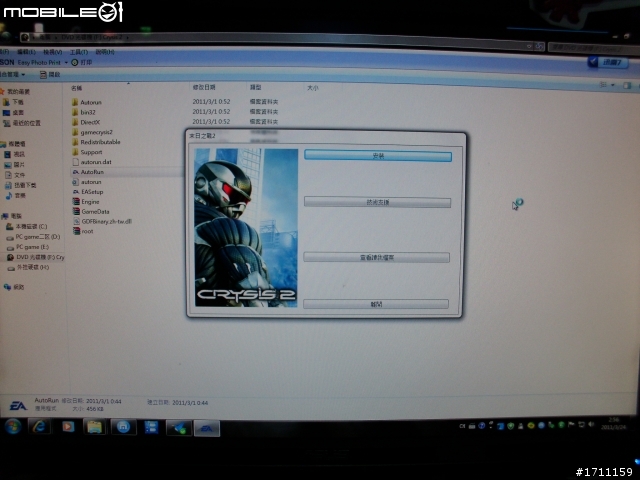
Task: Click the view options icon in Explorer toolbar
Action: click(603, 84)
